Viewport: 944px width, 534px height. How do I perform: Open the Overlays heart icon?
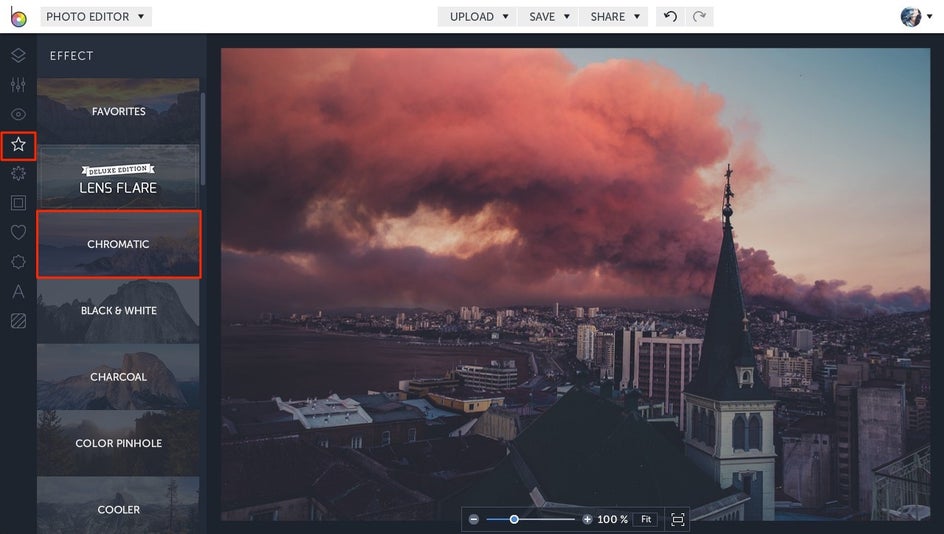(18, 232)
